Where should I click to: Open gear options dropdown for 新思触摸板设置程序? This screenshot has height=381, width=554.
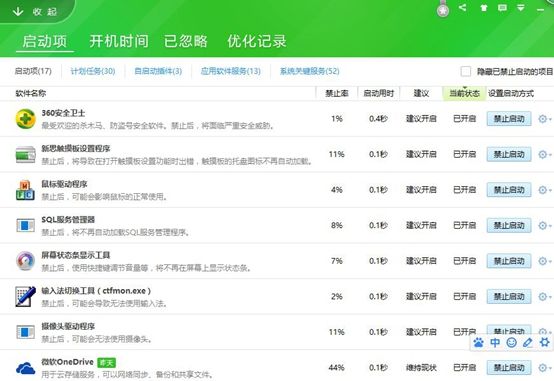tap(544, 154)
